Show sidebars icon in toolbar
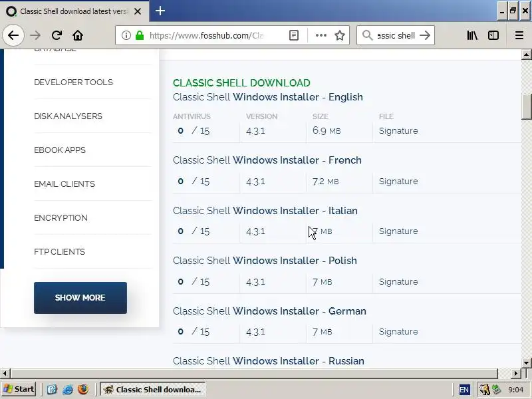The width and height of the screenshot is (532, 399). tap(493, 35)
